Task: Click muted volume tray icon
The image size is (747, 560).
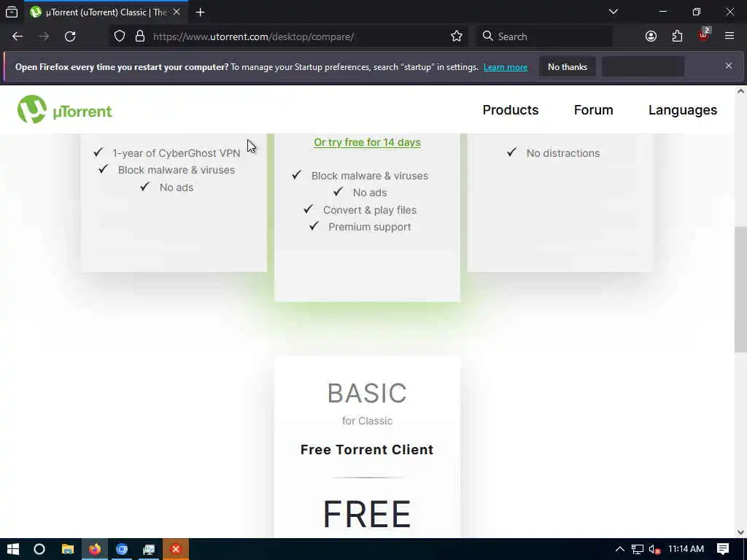Action: coord(655,549)
